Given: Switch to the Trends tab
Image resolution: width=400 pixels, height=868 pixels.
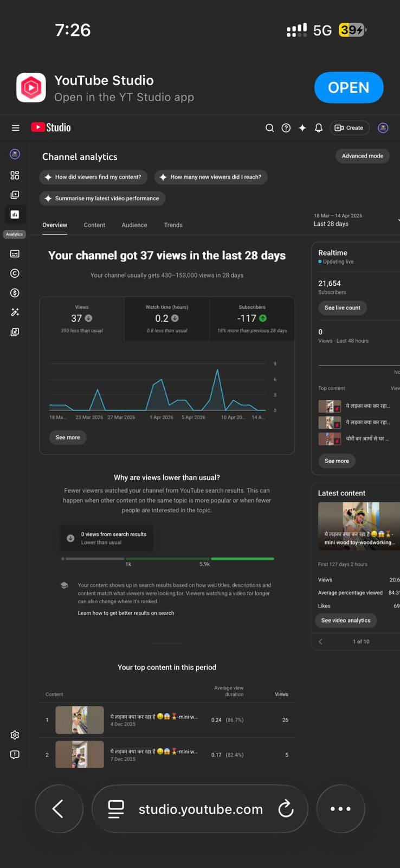Looking at the screenshot, I should (173, 225).
